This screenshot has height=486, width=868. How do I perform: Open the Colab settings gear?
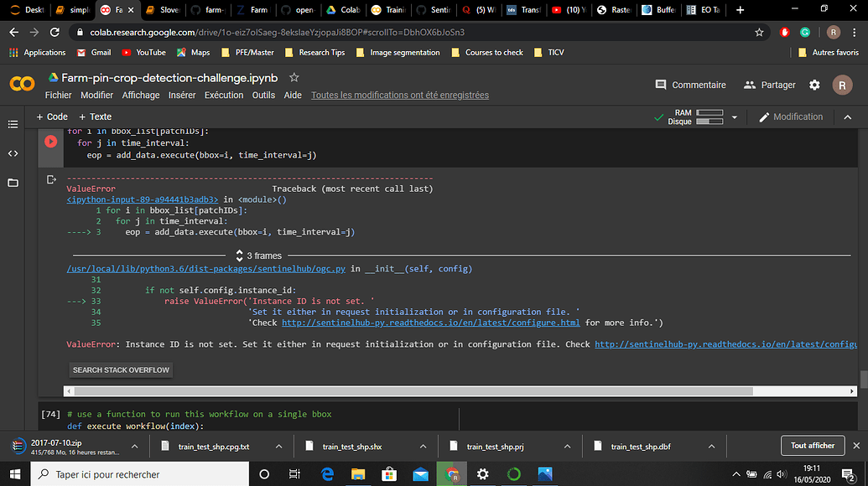pyautogui.click(x=814, y=85)
